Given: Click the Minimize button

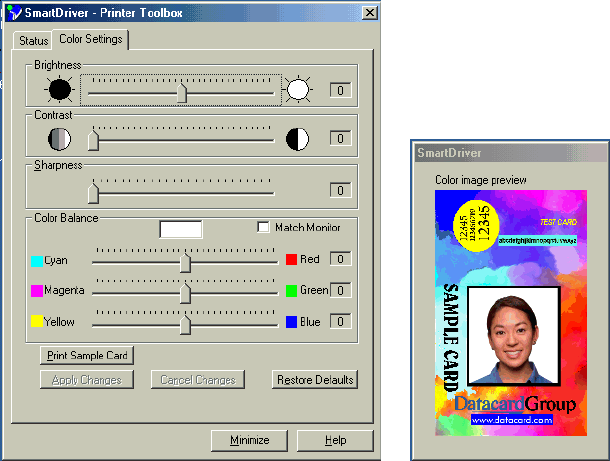Looking at the screenshot, I should pos(249,440).
